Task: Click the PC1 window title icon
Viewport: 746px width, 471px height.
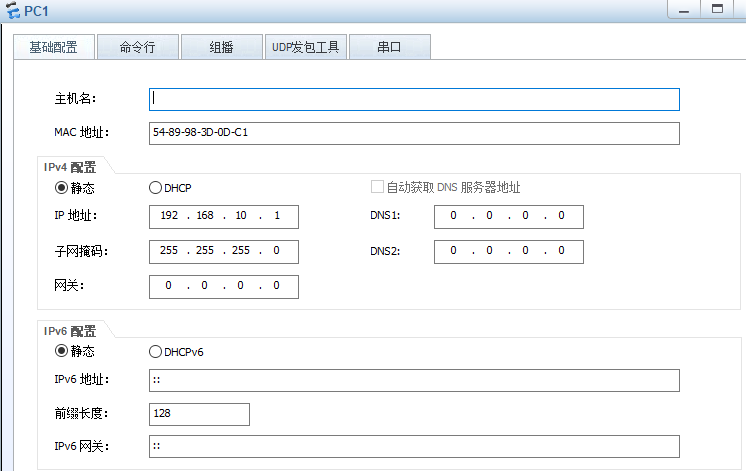Action: [x=13, y=10]
